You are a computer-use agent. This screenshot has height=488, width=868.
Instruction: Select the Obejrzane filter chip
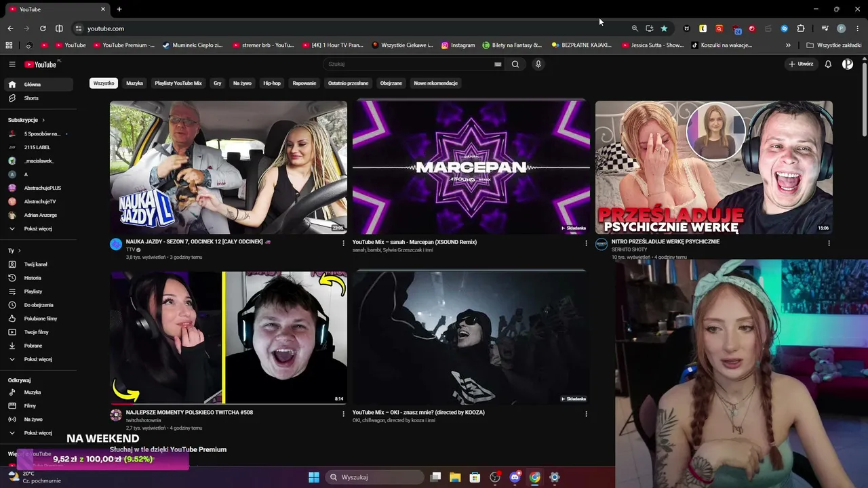tap(391, 83)
